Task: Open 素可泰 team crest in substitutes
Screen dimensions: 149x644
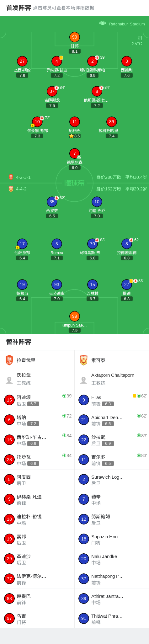Action: 83,360
